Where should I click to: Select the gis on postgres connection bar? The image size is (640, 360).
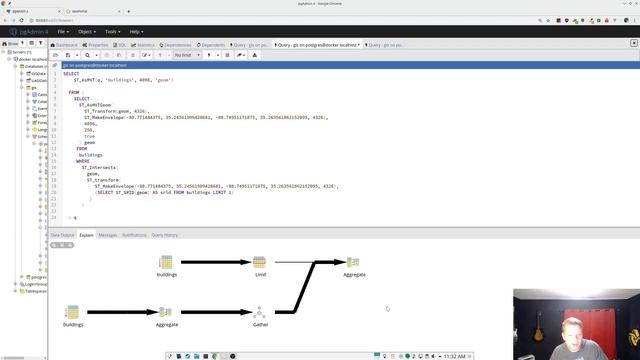pos(351,65)
